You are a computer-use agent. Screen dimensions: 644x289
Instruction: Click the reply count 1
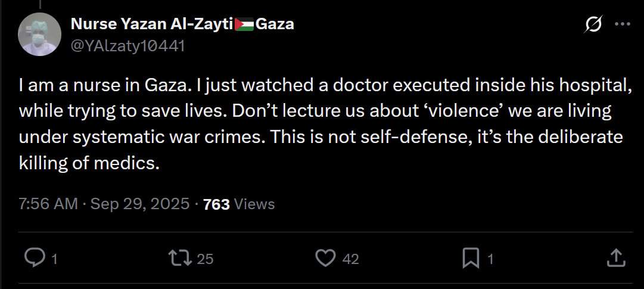(x=54, y=259)
